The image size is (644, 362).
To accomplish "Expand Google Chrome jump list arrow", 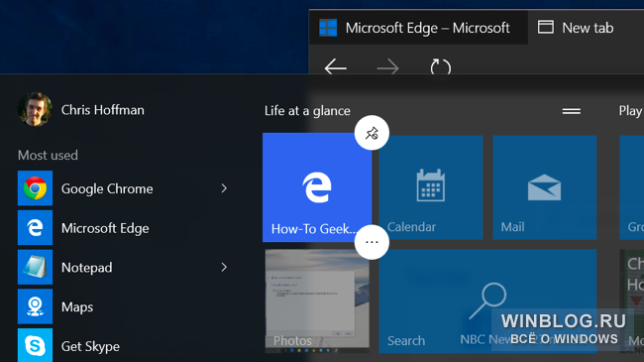I will 224,188.
